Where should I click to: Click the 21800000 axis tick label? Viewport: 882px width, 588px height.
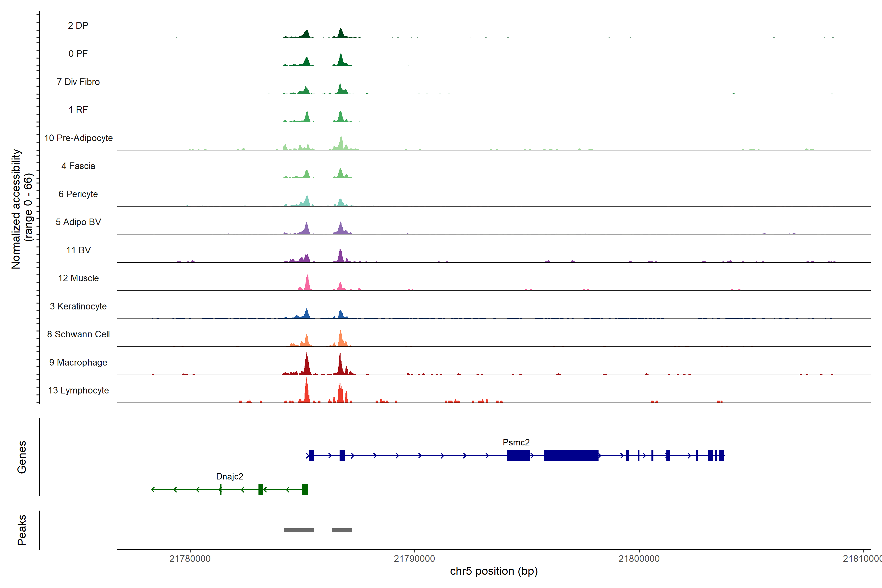coord(639,558)
